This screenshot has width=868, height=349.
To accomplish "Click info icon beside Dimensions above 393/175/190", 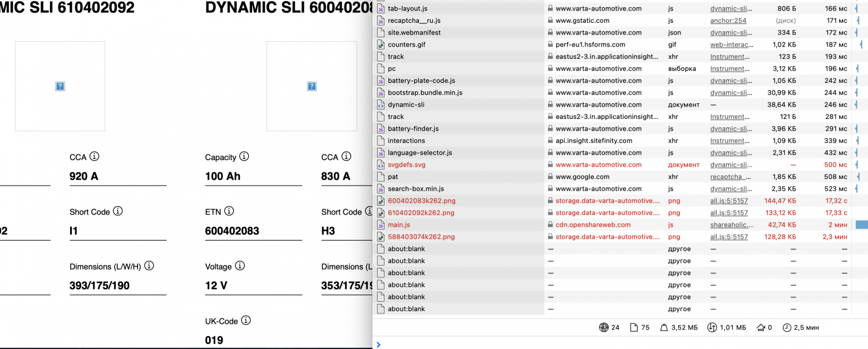I will click(x=149, y=266).
